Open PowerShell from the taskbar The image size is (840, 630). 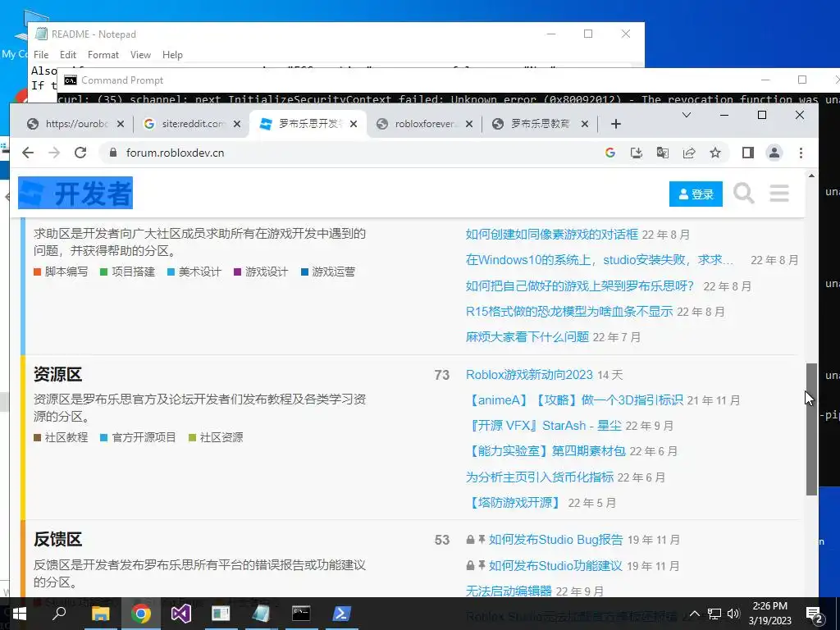[x=341, y=614]
